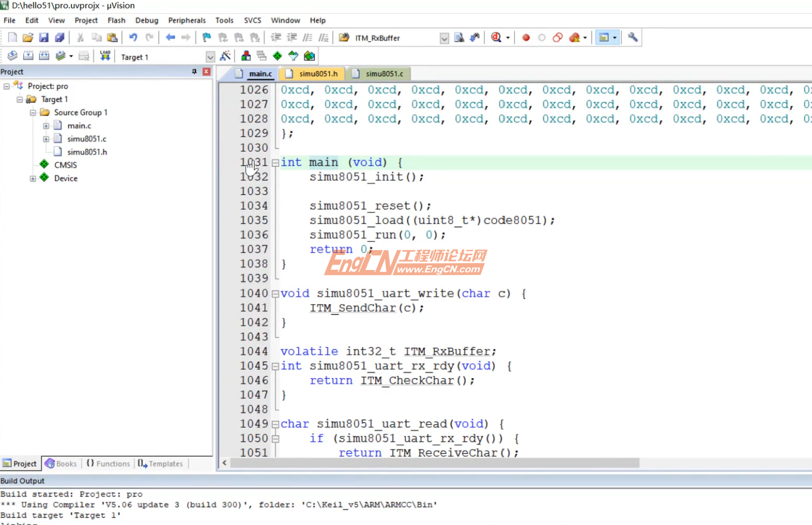812x525 pixels.
Task: Pin the Project panel with the pushpin icon
Action: pyautogui.click(x=194, y=72)
